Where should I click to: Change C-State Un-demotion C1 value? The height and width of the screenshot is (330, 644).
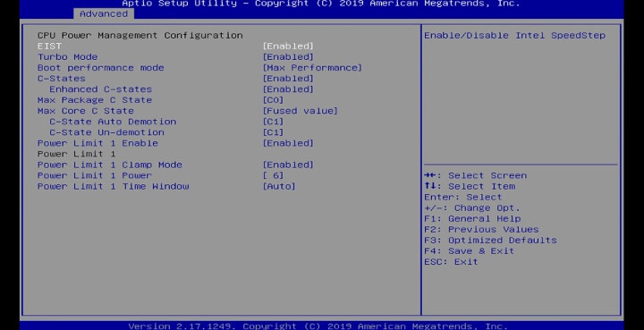coord(273,132)
